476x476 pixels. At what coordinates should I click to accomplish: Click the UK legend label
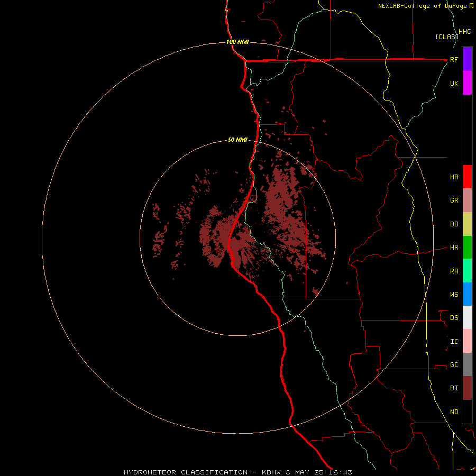(x=454, y=83)
